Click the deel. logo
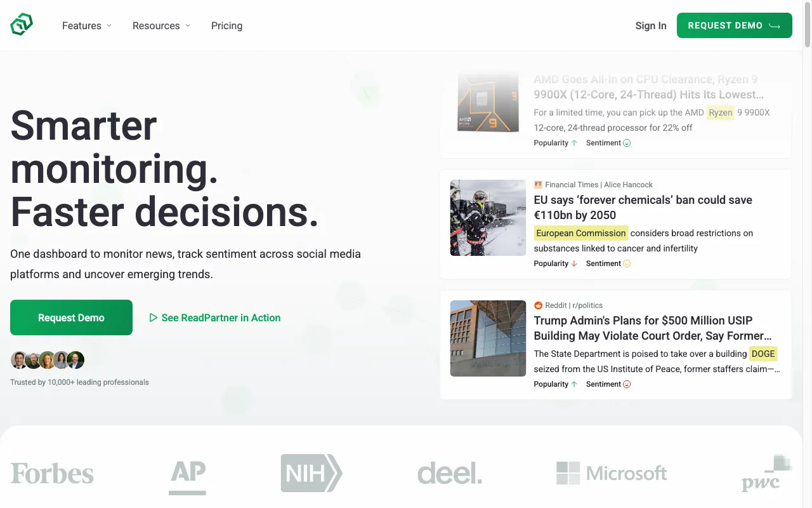The width and height of the screenshot is (812, 508). [450, 474]
